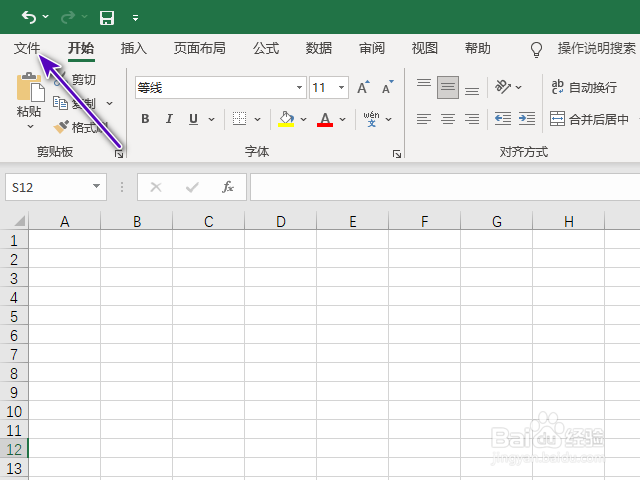Open the Name Box dropdown showing S12
The width and height of the screenshot is (640, 480).
(x=96, y=186)
